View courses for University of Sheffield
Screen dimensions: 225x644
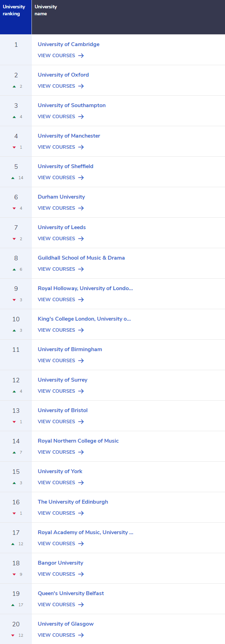[x=61, y=177]
